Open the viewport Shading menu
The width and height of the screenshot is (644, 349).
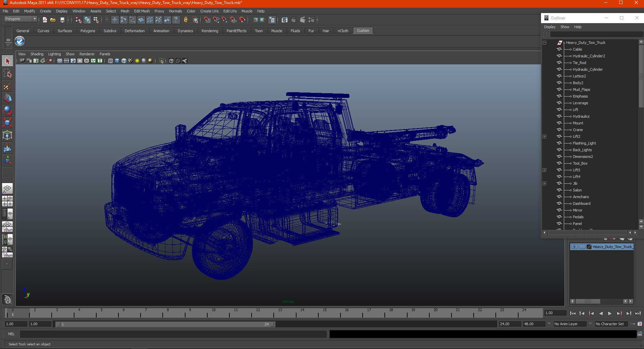[37, 54]
